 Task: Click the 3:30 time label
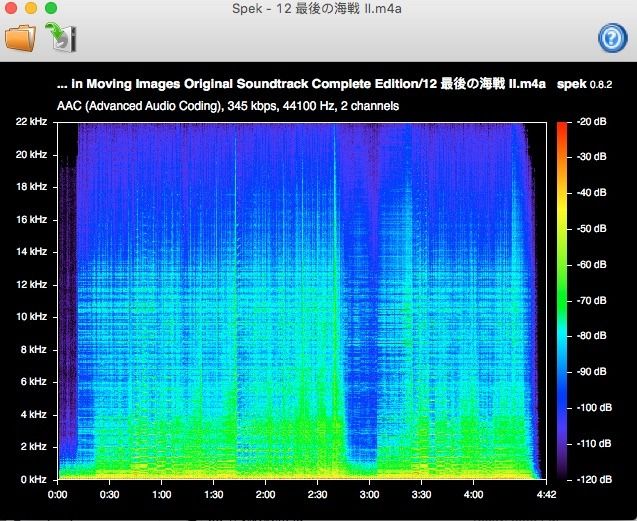[421, 495]
